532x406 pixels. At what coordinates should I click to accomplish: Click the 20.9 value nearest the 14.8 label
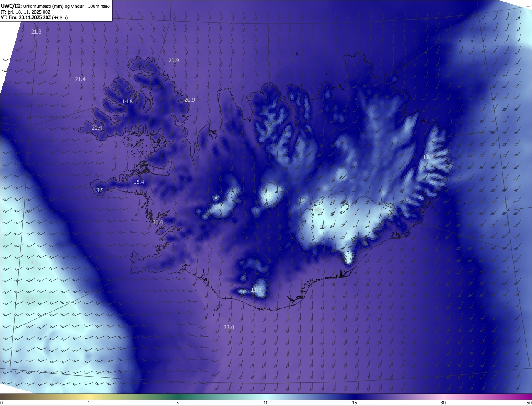(x=190, y=100)
